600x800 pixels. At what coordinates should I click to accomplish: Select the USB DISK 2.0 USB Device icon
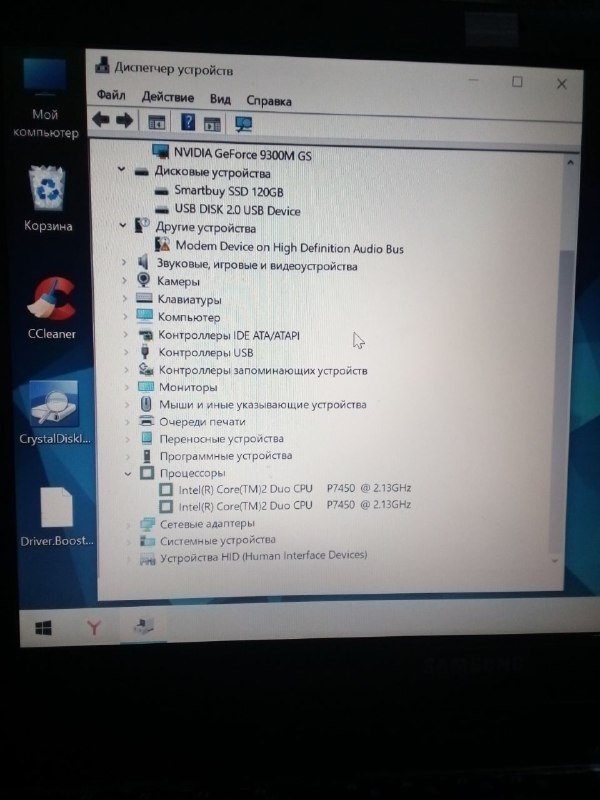pos(162,209)
